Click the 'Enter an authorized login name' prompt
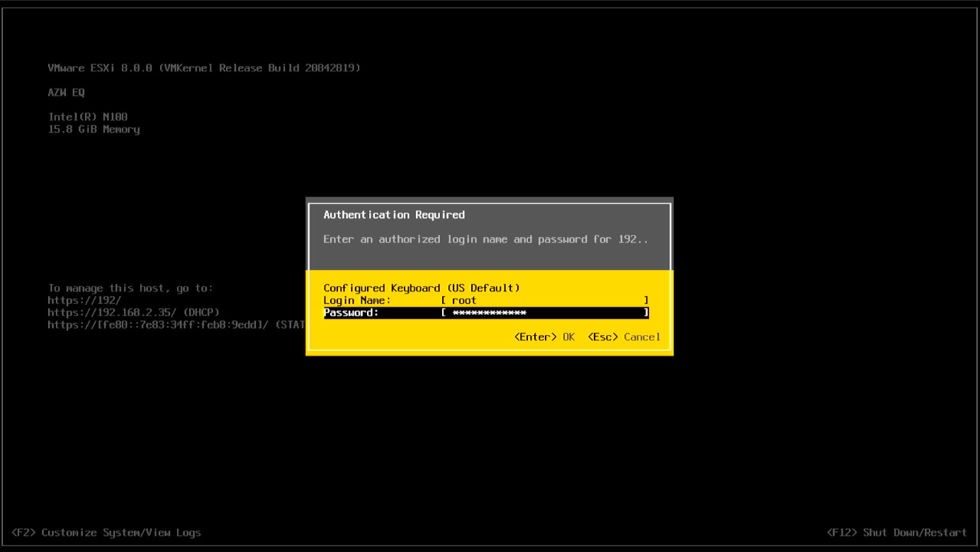Viewport: 980px width, 552px height. (x=485, y=240)
